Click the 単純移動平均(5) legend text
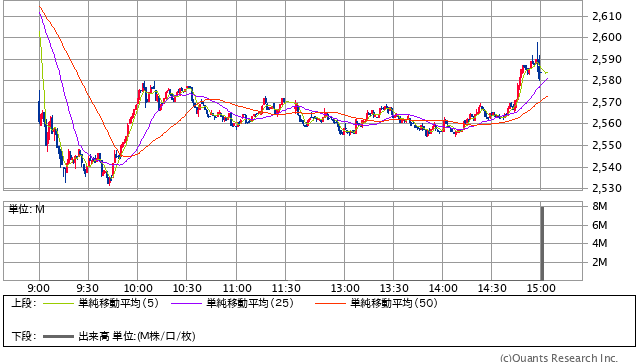Screen dimensions: 638x362 tap(118, 303)
